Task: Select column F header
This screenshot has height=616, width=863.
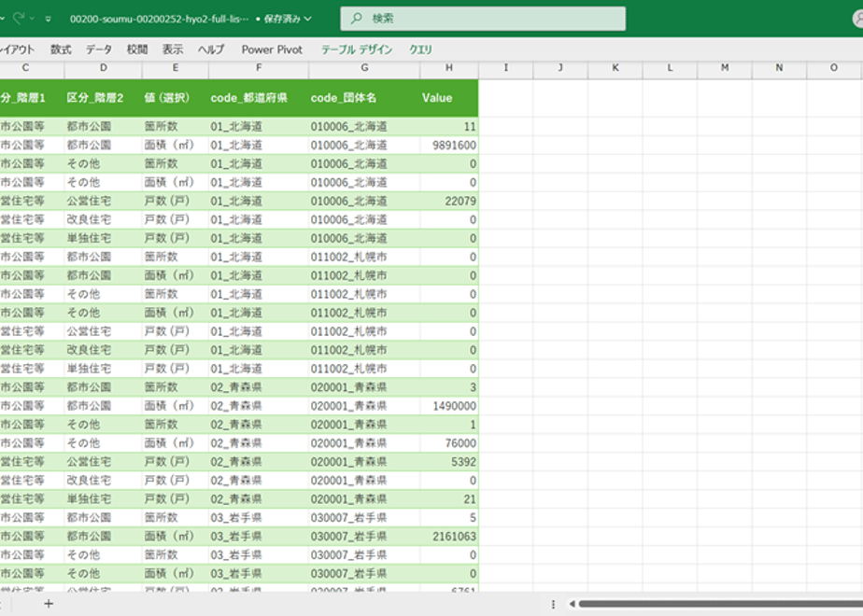Action: tap(259, 67)
